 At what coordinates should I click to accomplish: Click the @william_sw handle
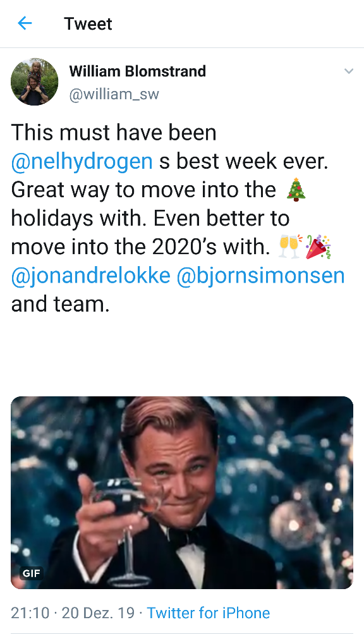tap(114, 94)
